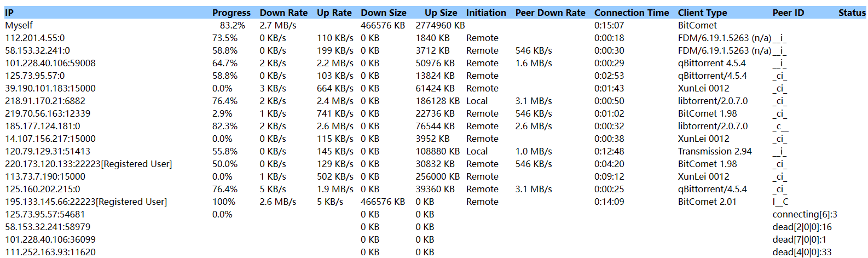Select dead peer 111.252.163.93:11620 row

coord(50,252)
